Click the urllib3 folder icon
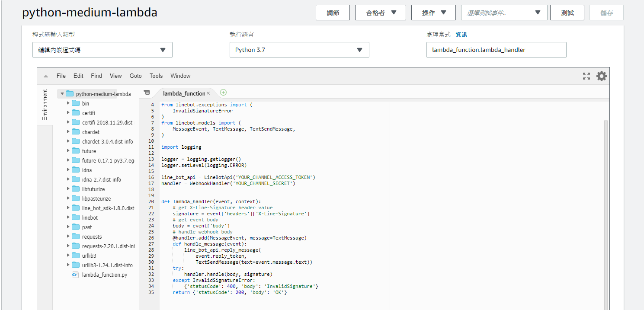This screenshot has width=644, height=310. coord(76,256)
